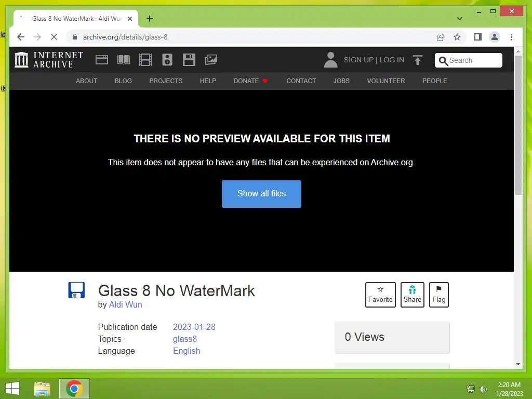532x399 pixels.
Task: Click the magnifier icon in Search box
Action: [x=443, y=61]
